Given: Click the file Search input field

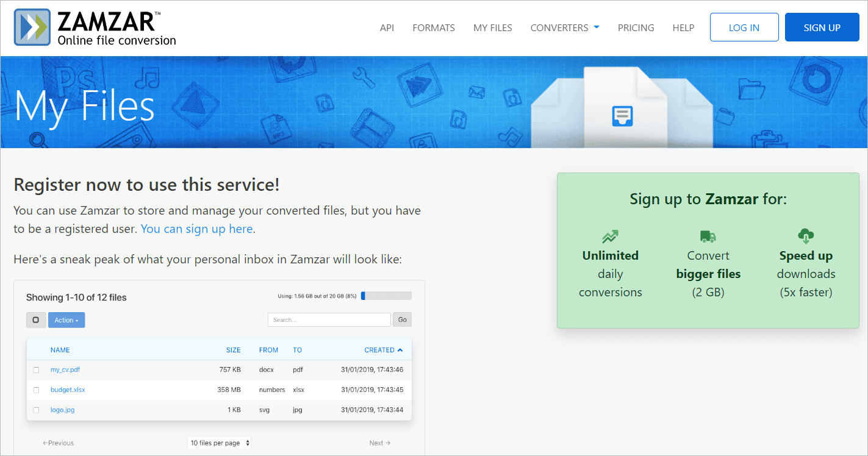Looking at the screenshot, I should coord(329,319).
